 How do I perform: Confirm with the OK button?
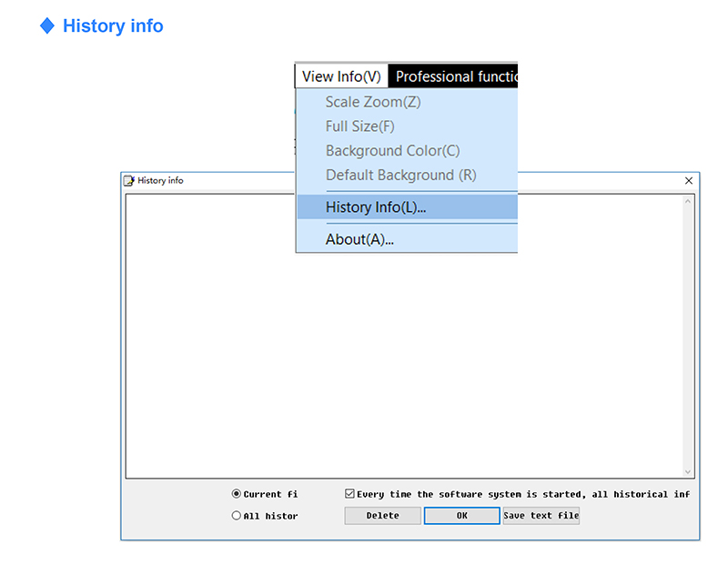pos(462,515)
